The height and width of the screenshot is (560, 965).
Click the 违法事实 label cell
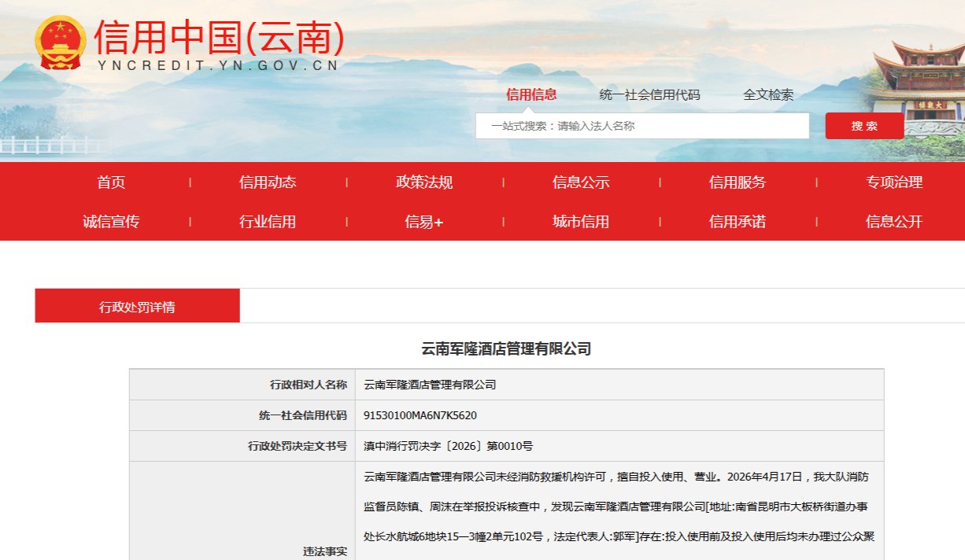tap(242, 511)
